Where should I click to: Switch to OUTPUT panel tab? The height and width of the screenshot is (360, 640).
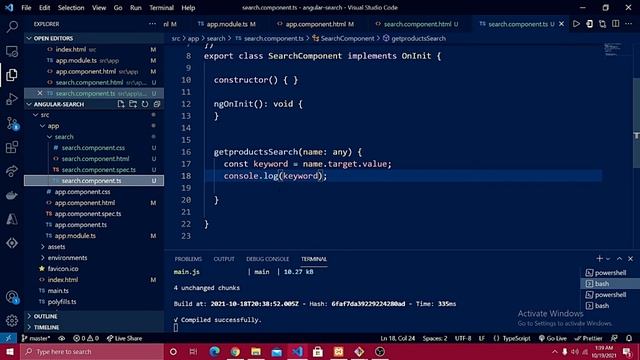click(224, 259)
